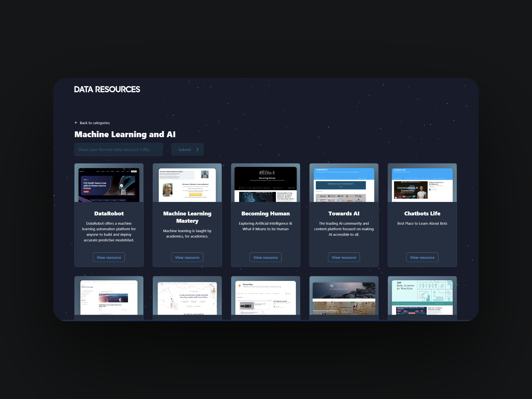Open the Becoming Human preview thumbnail
This screenshot has height=399, width=532.
point(265,184)
